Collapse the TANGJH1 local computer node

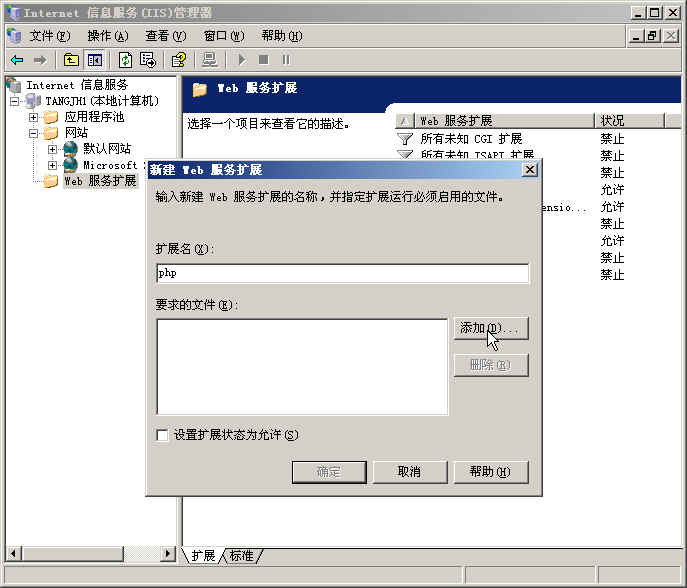15,101
